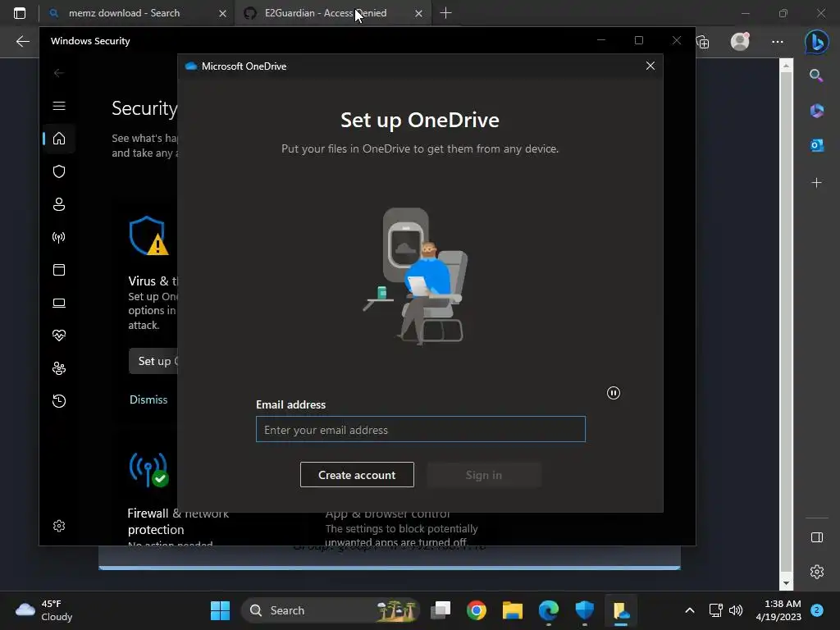This screenshot has height=630, width=840.
Task: Click Edge browser back button
Action: point(22,41)
